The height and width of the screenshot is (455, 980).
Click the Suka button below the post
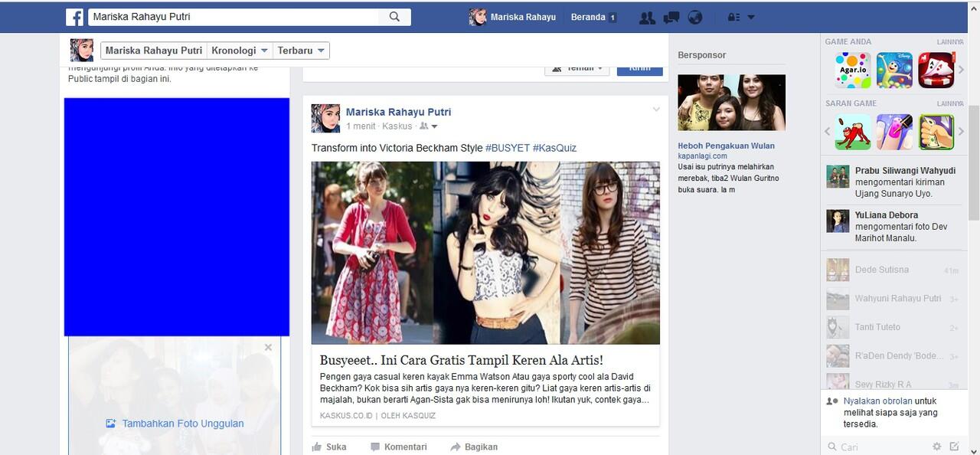point(329,446)
